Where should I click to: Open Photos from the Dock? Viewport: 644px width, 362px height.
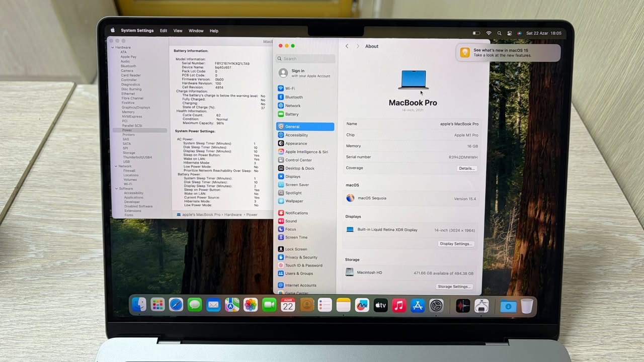coord(251,304)
